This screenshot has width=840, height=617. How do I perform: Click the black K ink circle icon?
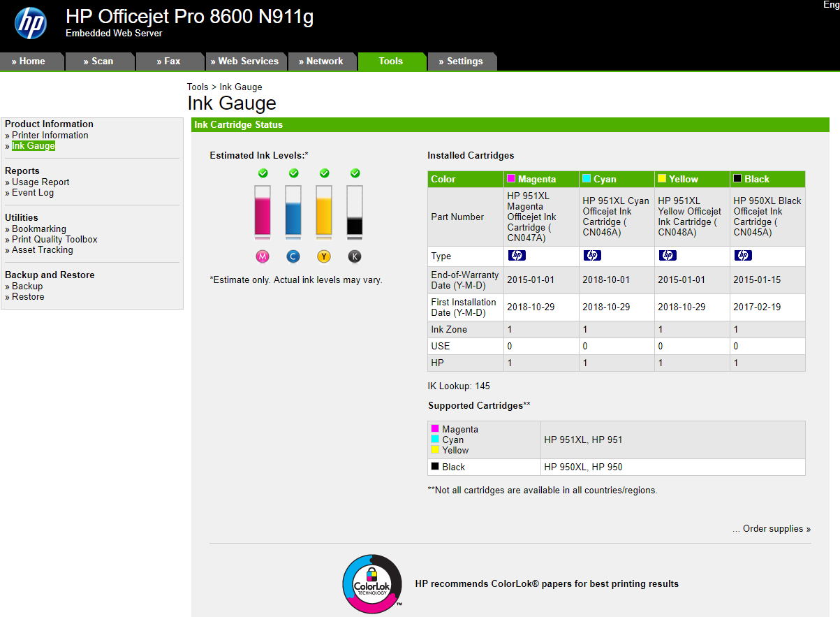tap(355, 256)
